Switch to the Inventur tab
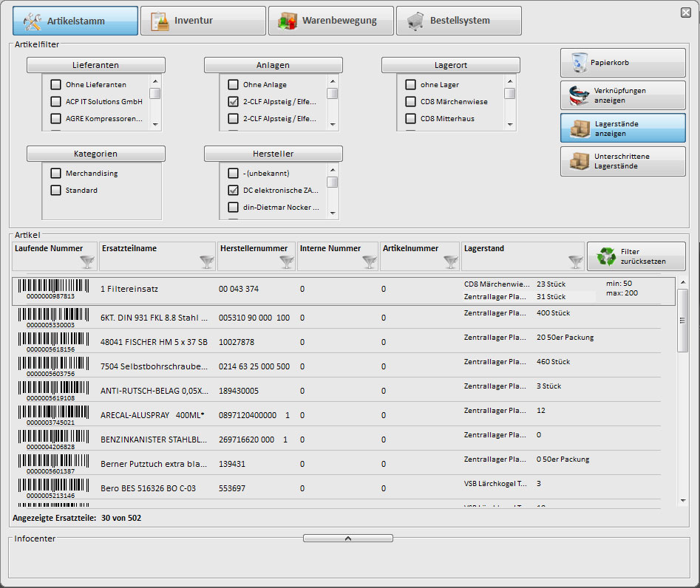 (x=203, y=21)
